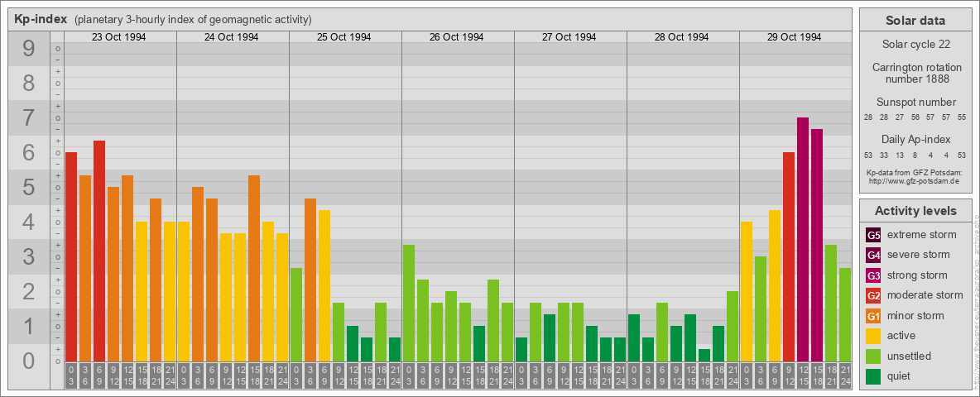The width and height of the screenshot is (980, 397).
Task: Click the orange 15-18h bar on 24 Oct
Action: 254,269
